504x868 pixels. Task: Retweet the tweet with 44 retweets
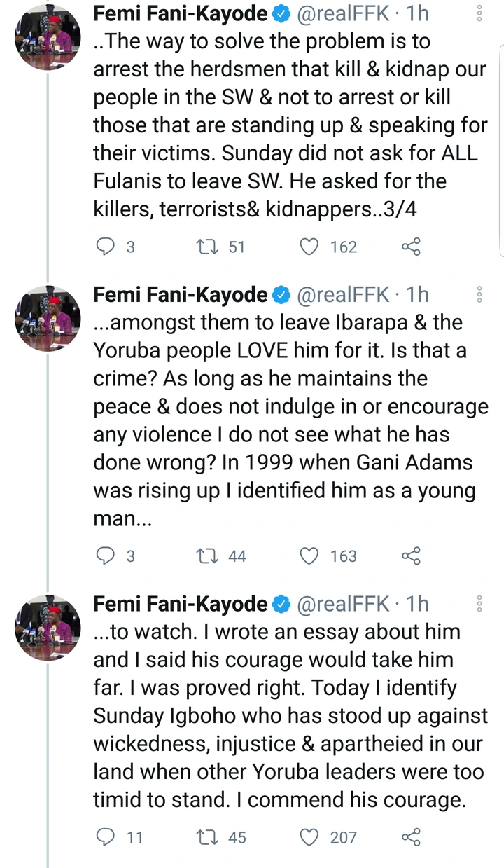(x=206, y=556)
